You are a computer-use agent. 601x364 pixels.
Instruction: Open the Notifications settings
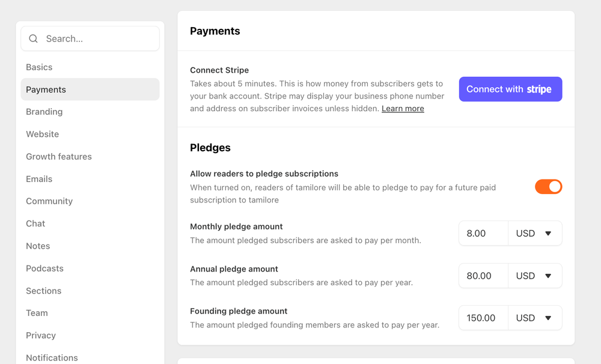52,357
